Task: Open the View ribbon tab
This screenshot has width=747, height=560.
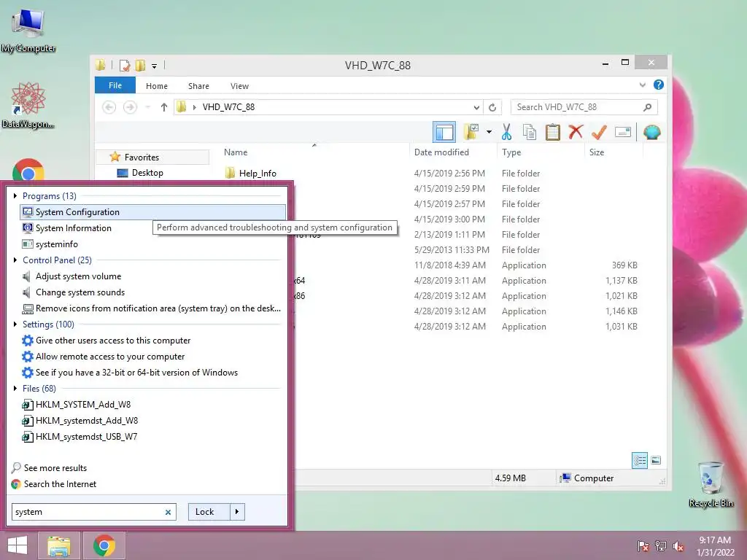Action: pyautogui.click(x=239, y=86)
